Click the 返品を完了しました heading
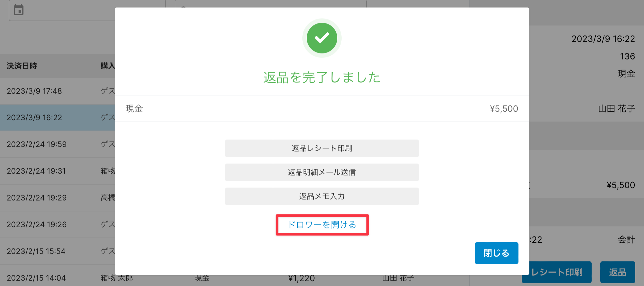 [322, 78]
